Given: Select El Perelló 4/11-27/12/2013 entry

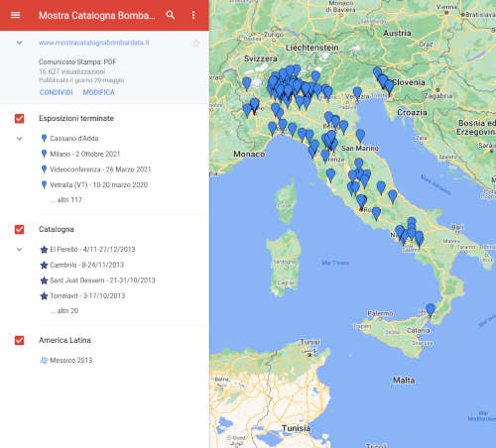Looking at the screenshot, I should pos(92,250).
